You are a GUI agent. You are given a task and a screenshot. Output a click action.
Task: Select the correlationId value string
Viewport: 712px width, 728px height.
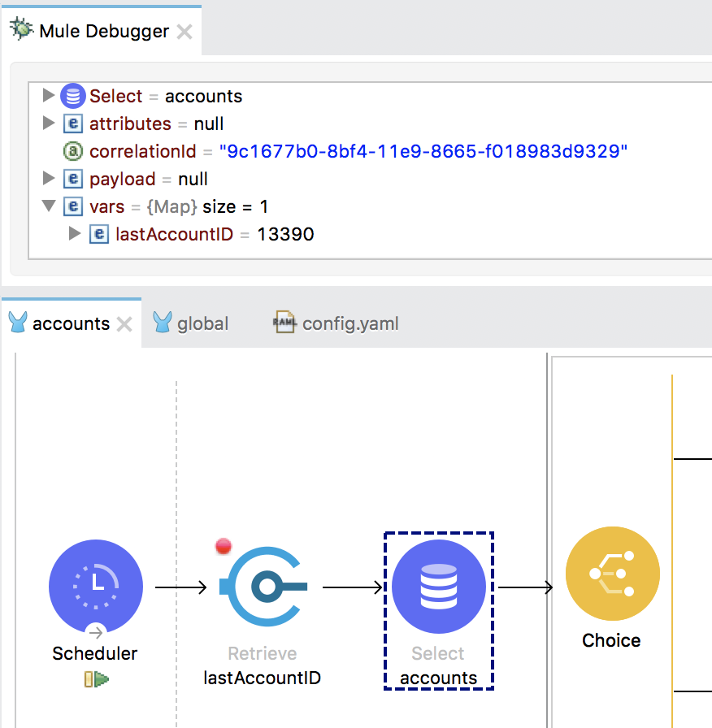pyautogui.click(x=423, y=151)
